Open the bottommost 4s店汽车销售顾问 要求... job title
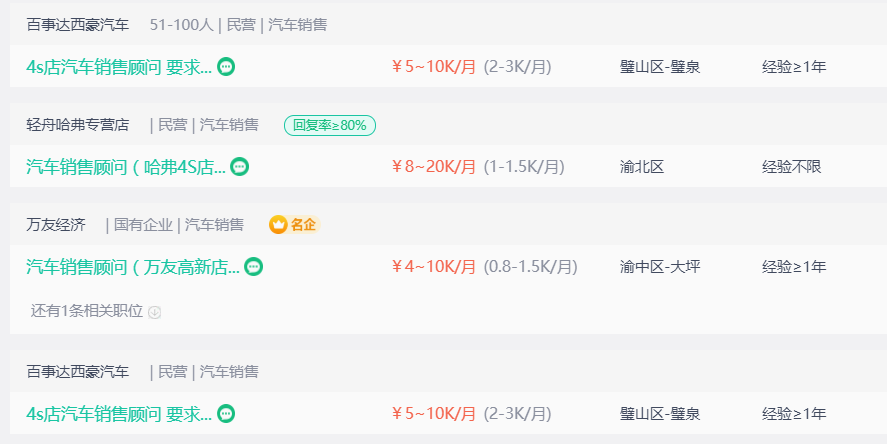 (x=119, y=414)
